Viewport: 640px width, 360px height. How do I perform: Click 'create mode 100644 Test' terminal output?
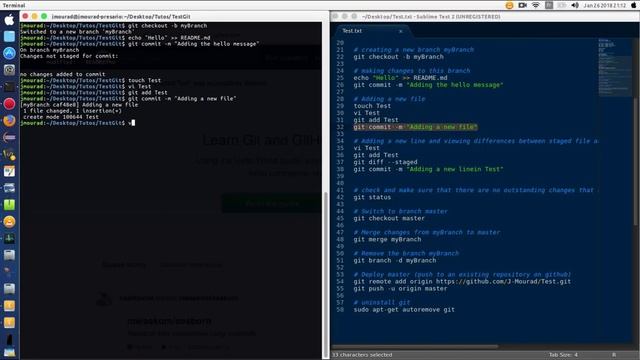pyautogui.click(x=61, y=117)
